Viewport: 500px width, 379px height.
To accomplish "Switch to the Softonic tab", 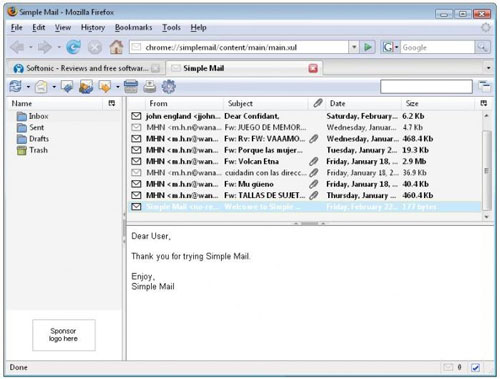I will click(86, 68).
